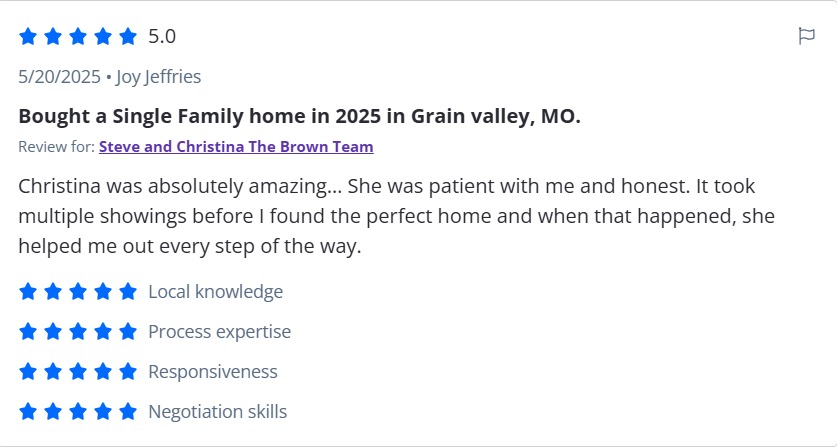Screen dimensions: 837x448
Task: Click the flag icon to report review
Action: coord(806,36)
